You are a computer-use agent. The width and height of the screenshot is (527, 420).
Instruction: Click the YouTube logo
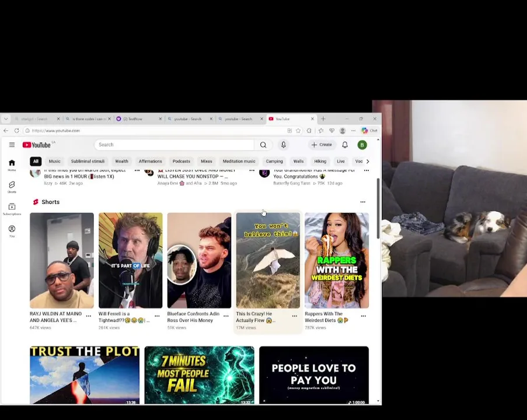point(37,145)
